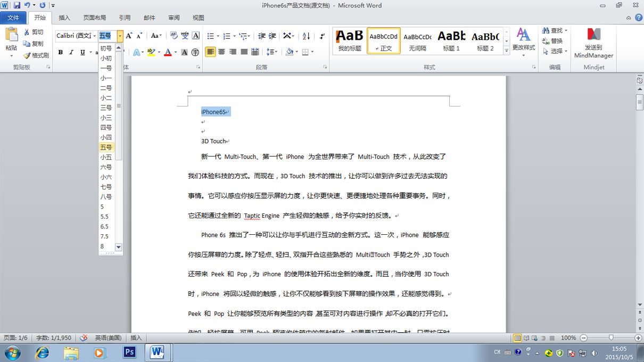Open Word Help question mark icon
Screen dimensions: 644x362
639,18
